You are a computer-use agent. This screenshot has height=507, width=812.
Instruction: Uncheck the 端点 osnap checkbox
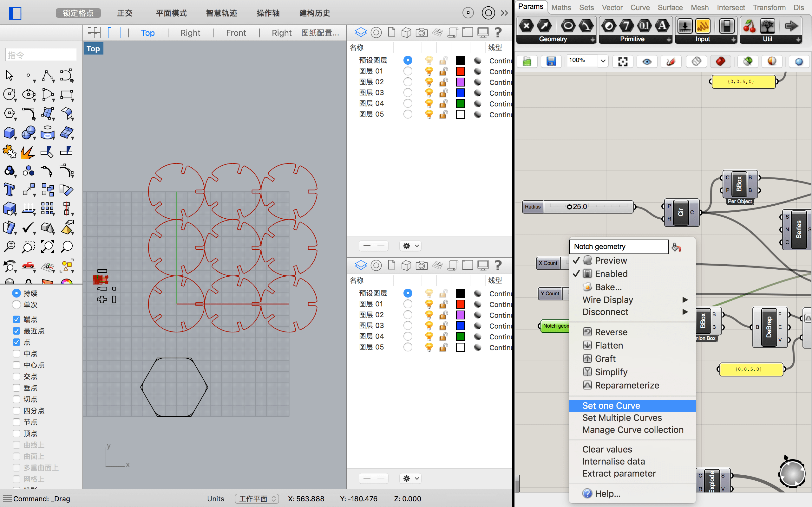coord(16,319)
